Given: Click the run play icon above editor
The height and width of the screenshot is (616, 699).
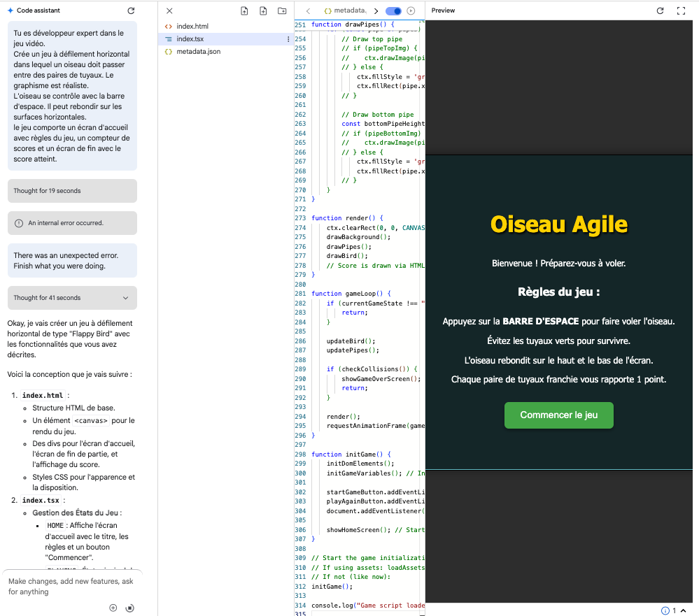Looking at the screenshot, I should tap(411, 11).
